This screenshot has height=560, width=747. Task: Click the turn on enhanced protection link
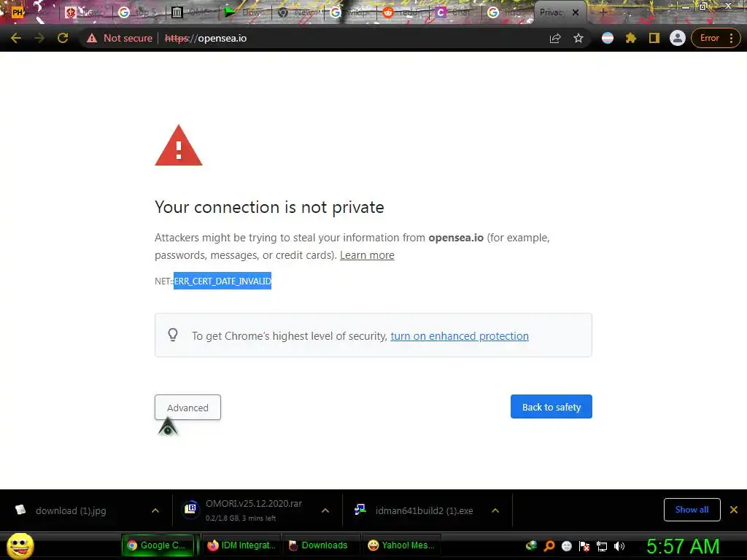pos(460,336)
